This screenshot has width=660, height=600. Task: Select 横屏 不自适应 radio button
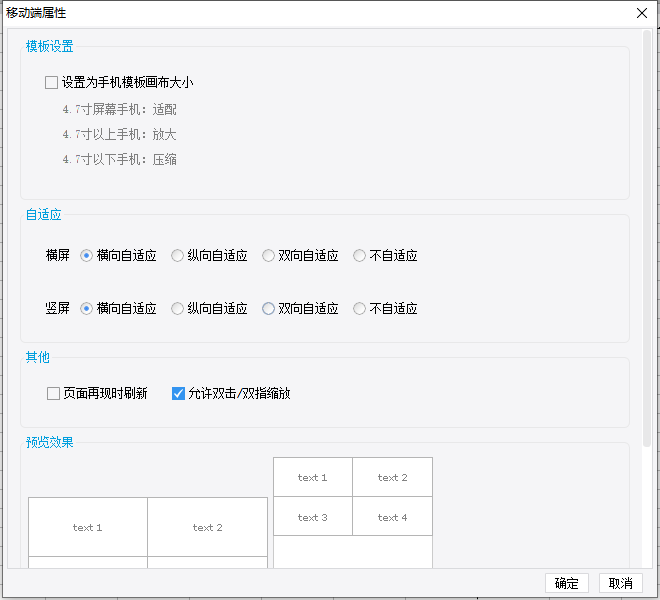coord(359,256)
